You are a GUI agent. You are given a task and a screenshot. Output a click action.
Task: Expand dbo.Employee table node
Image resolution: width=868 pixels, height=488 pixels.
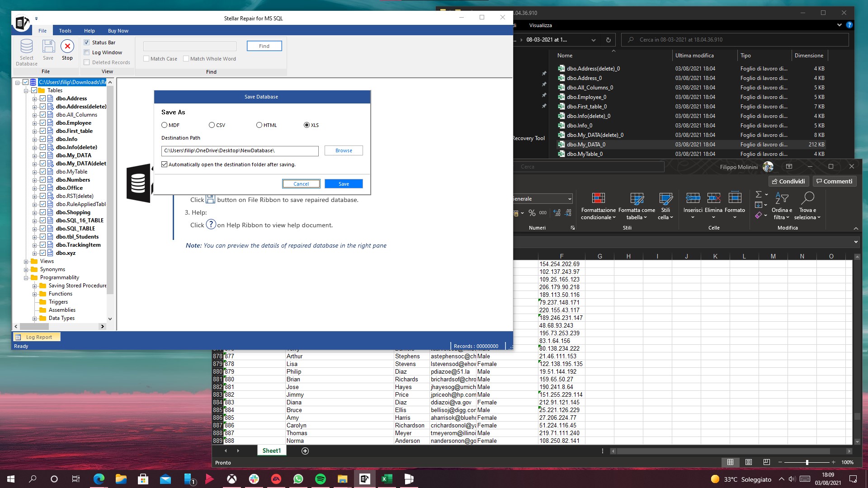(x=34, y=123)
